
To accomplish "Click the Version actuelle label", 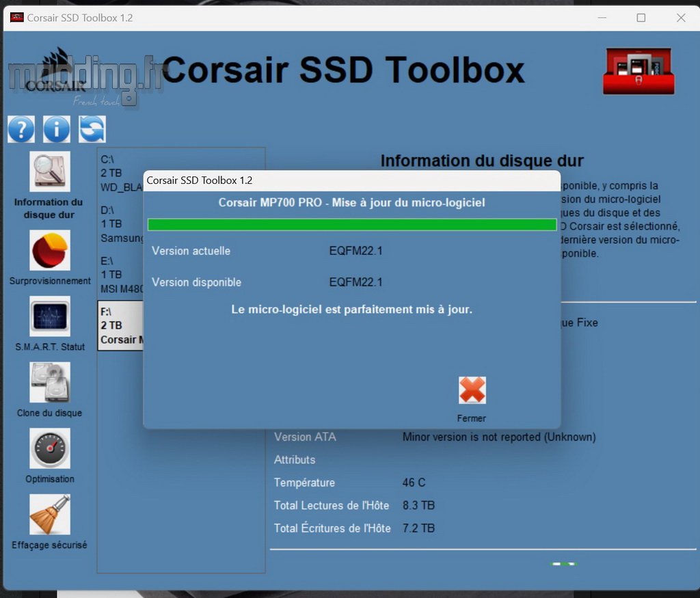I will pyautogui.click(x=191, y=251).
